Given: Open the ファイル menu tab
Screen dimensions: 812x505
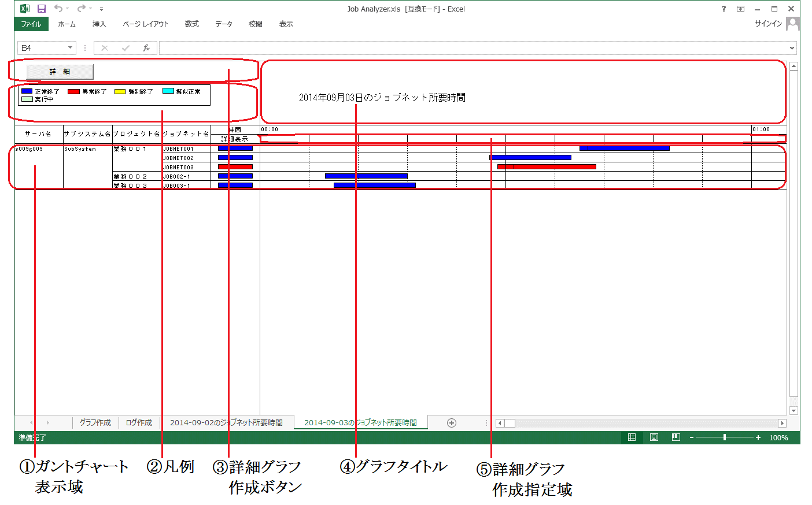Looking at the screenshot, I should (31, 24).
